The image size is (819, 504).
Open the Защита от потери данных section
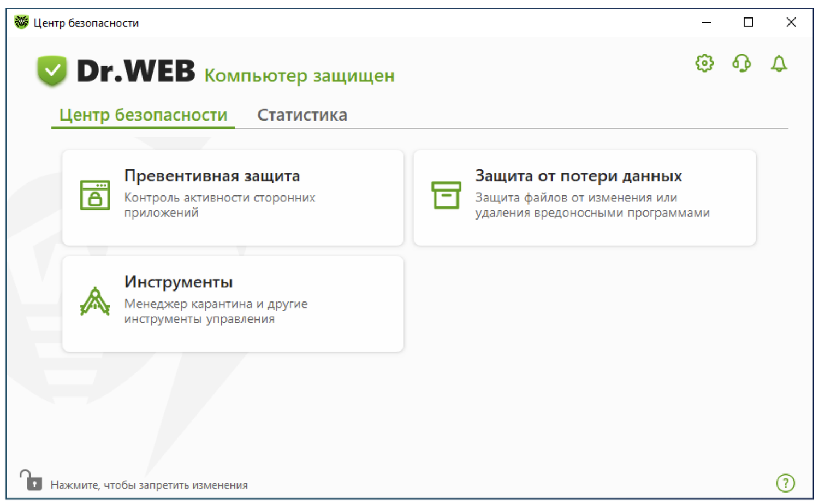click(x=585, y=198)
